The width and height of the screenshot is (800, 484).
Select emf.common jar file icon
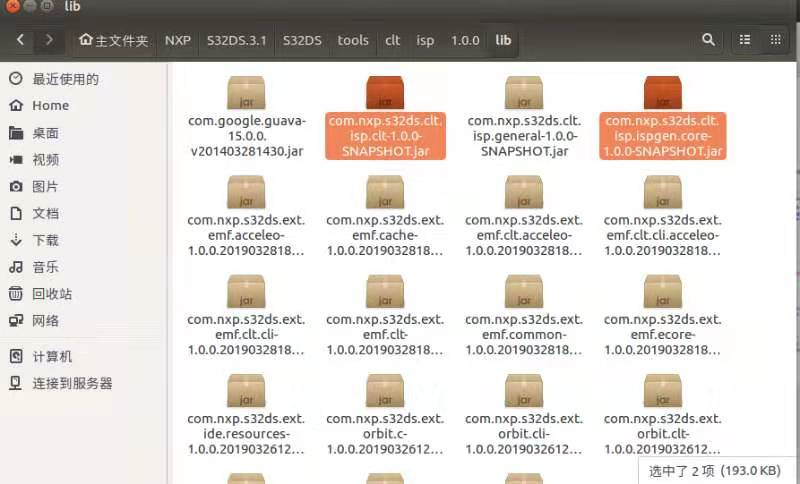pyautogui.click(x=524, y=292)
